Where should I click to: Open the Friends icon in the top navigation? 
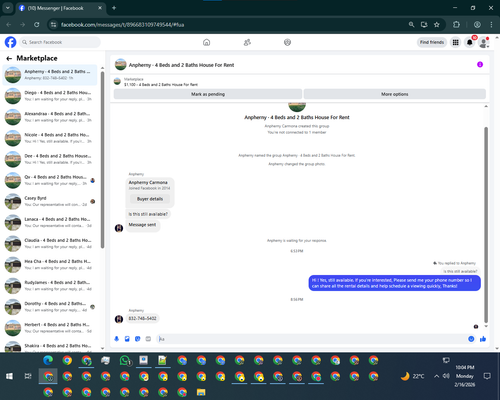247,42
